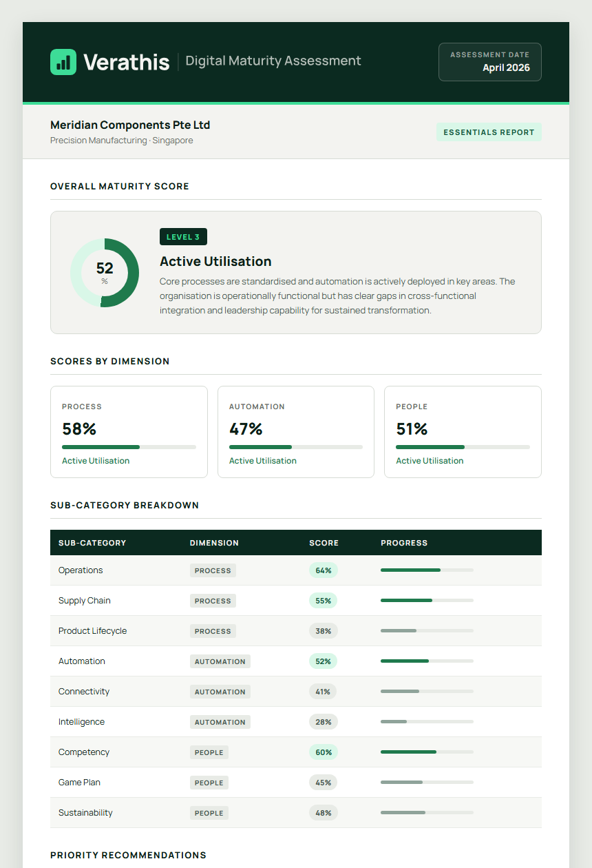The image size is (592, 868).
Task: Click the Level 3 badge
Action: point(183,237)
